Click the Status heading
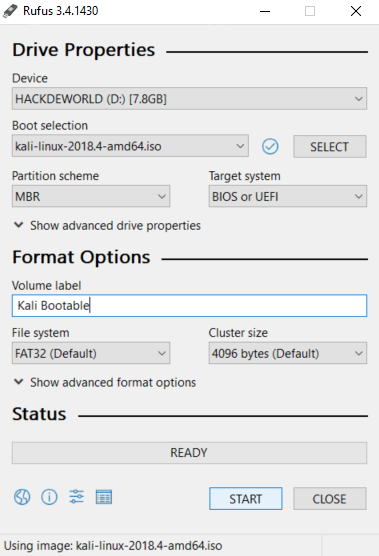Image resolution: width=379 pixels, height=556 pixels. pyautogui.click(x=39, y=414)
